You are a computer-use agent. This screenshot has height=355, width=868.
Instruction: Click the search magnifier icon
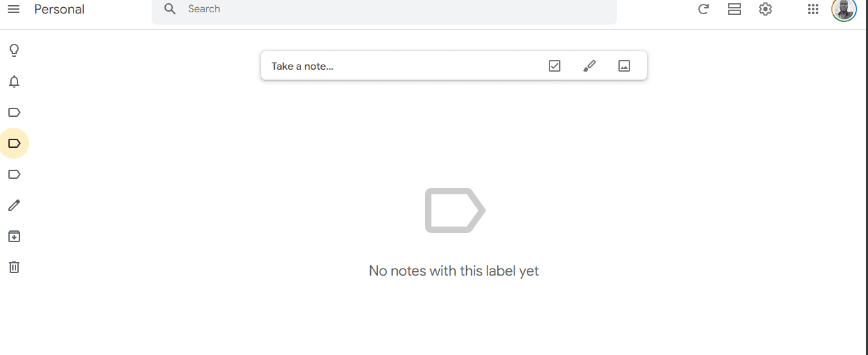(x=170, y=9)
